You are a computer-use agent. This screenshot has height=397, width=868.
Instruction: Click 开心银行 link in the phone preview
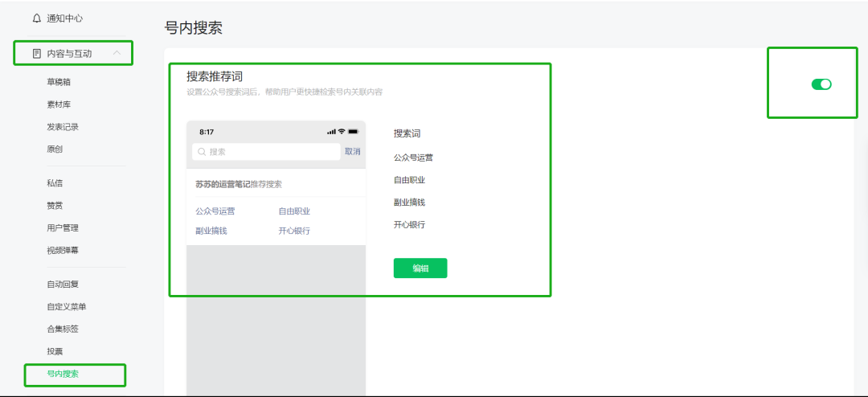pyautogui.click(x=294, y=231)
